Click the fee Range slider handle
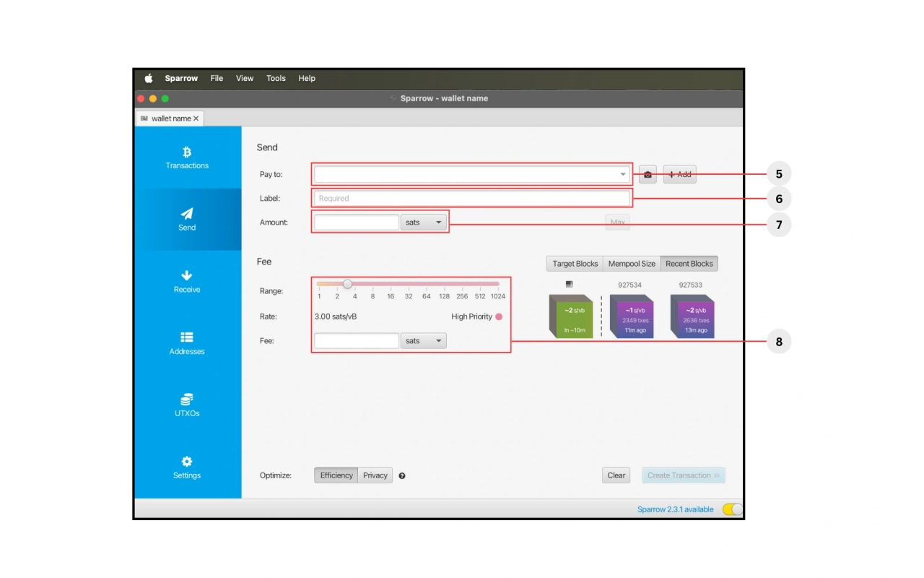 (347, 284)
